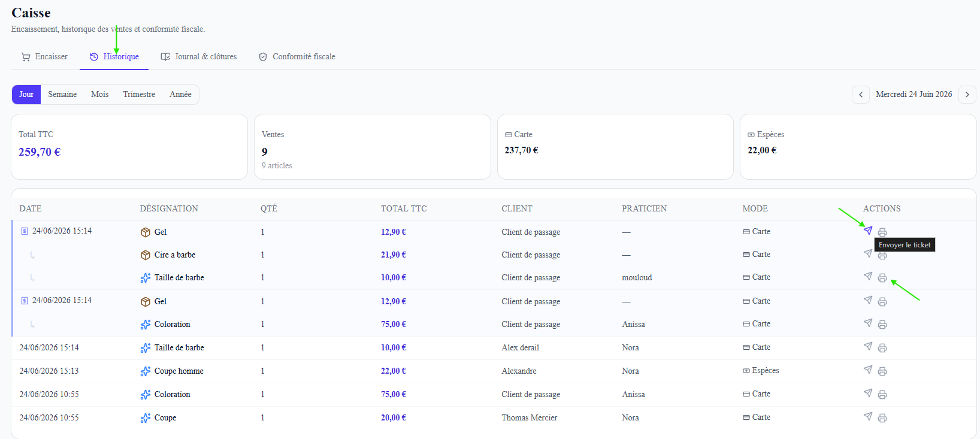Send ticket for Cire a barbe row
Viewport: 980px width, 439px height.
(868, 253)
